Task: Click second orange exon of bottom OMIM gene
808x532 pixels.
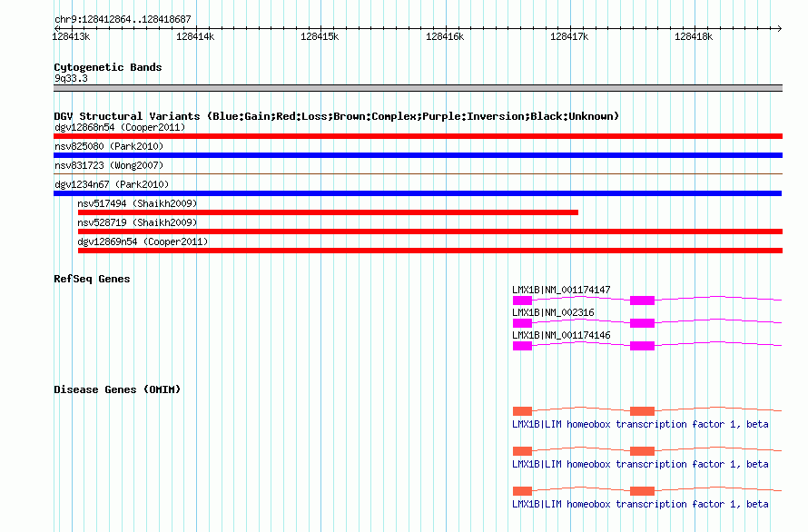Action: pyautogui.click(x=642, y=491)
